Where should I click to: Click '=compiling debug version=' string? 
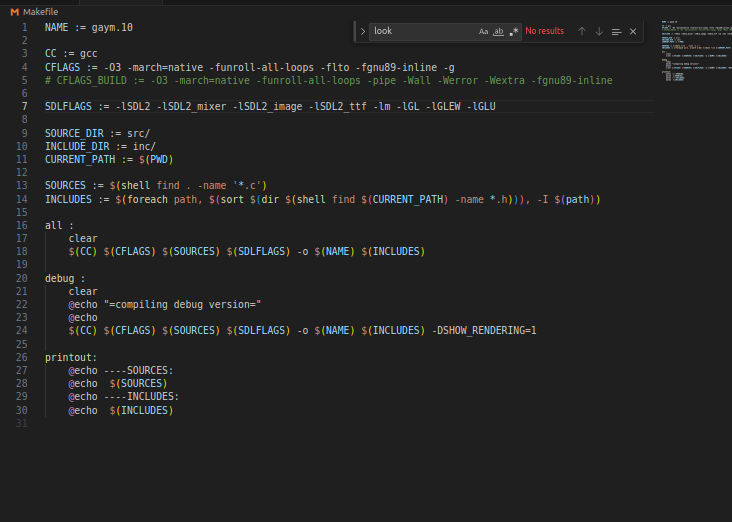tap(183, 305)
